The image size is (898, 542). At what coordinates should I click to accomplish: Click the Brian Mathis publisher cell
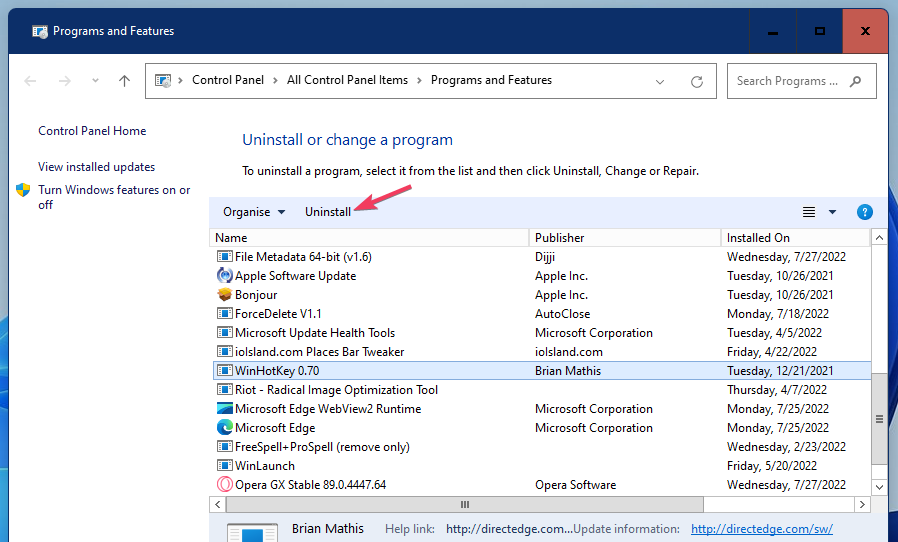(x=568, y=371)
